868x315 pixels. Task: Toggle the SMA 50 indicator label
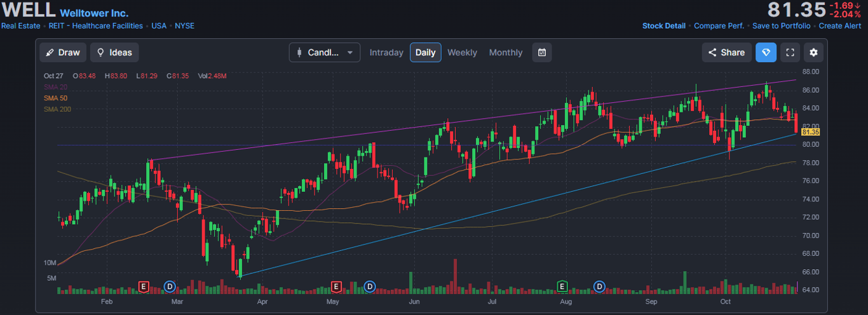[x=55, y=98]
